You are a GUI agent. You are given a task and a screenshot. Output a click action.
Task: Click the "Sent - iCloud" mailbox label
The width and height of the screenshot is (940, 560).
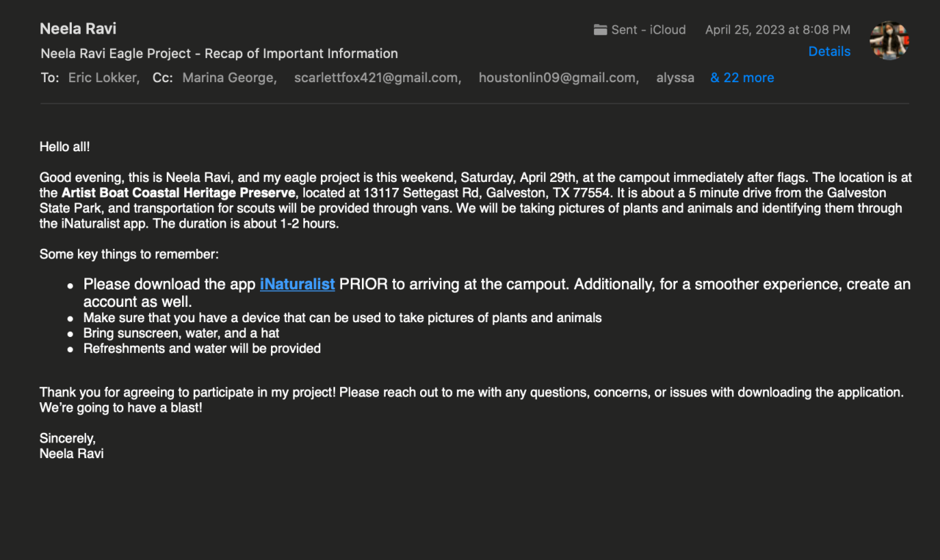(648, 30)
